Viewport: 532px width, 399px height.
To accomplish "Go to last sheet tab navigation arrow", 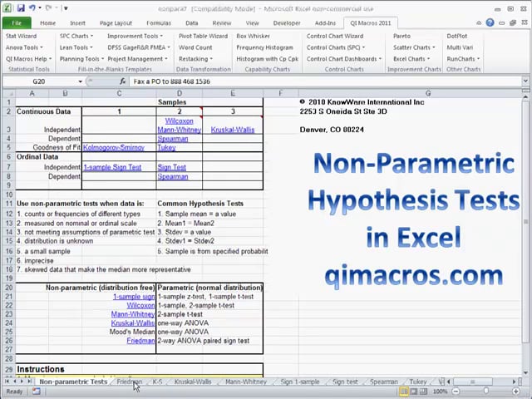I will click(x=30, y=382).
